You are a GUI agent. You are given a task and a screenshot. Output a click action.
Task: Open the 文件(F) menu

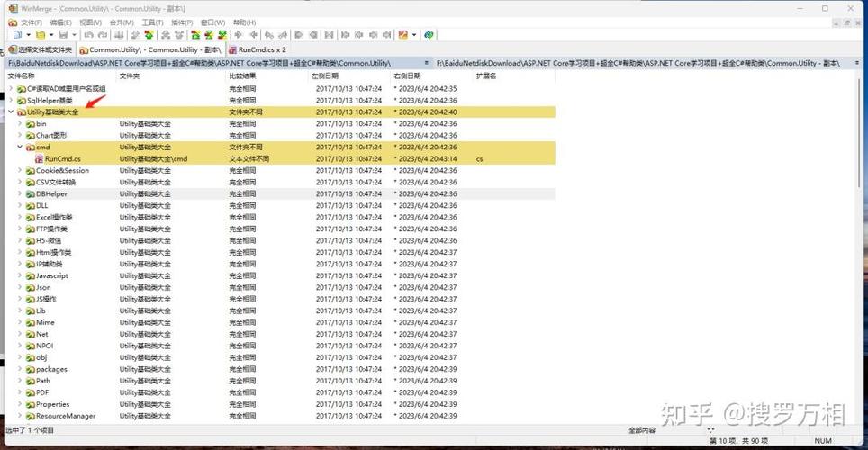click(x=31, y=22)
